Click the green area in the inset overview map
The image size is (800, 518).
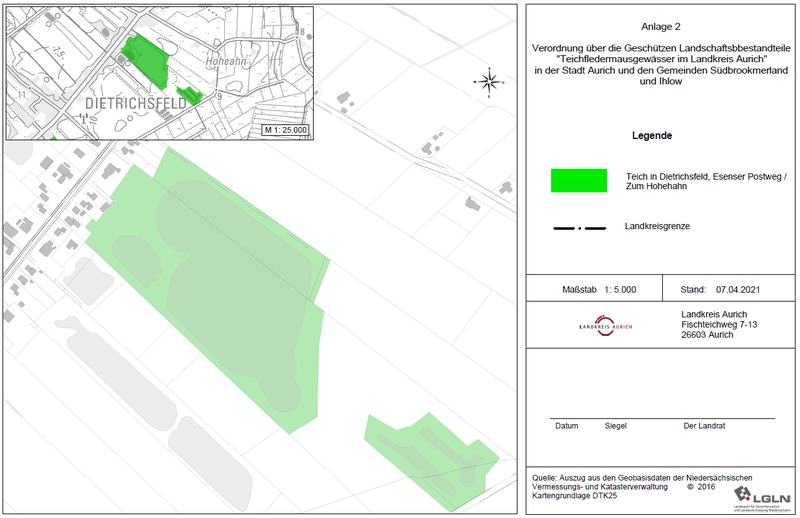click(143, 61)
